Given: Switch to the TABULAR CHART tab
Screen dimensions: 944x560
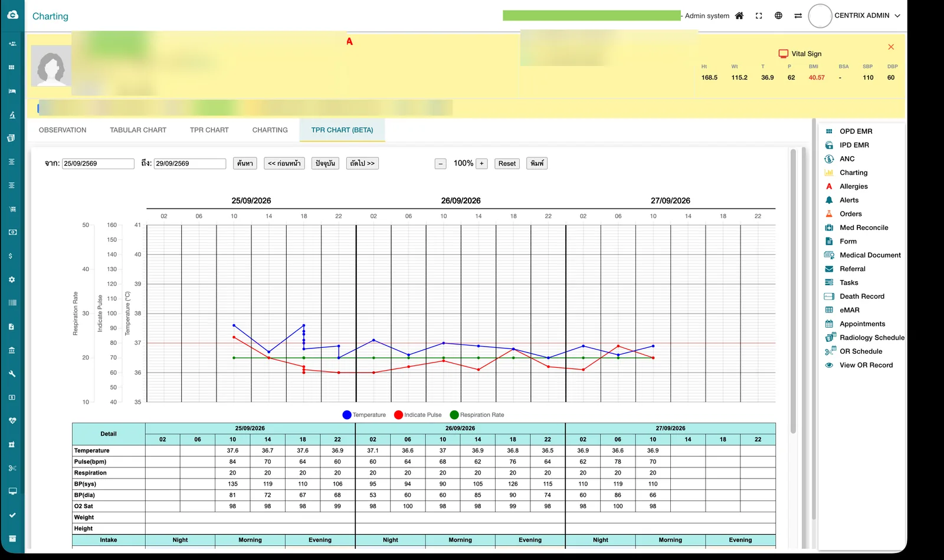Looking at the screenshot, I should pos(138,130).
